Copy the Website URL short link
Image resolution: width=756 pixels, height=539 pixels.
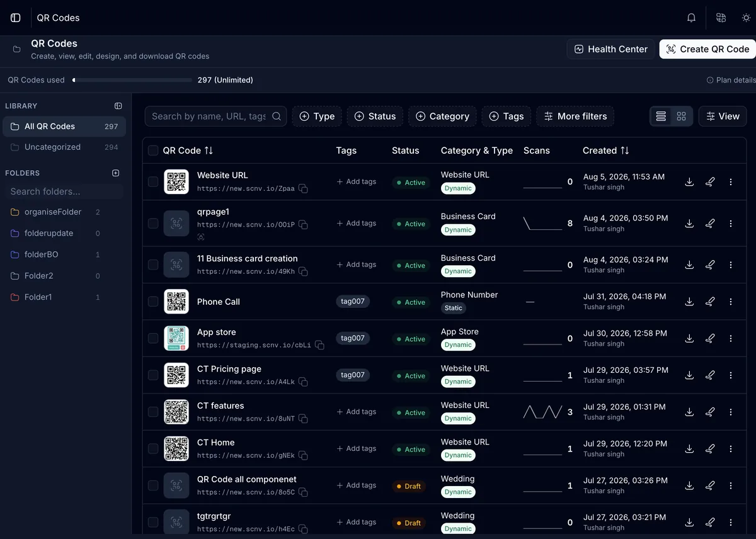pyautogui.click(x=303, y=188)
